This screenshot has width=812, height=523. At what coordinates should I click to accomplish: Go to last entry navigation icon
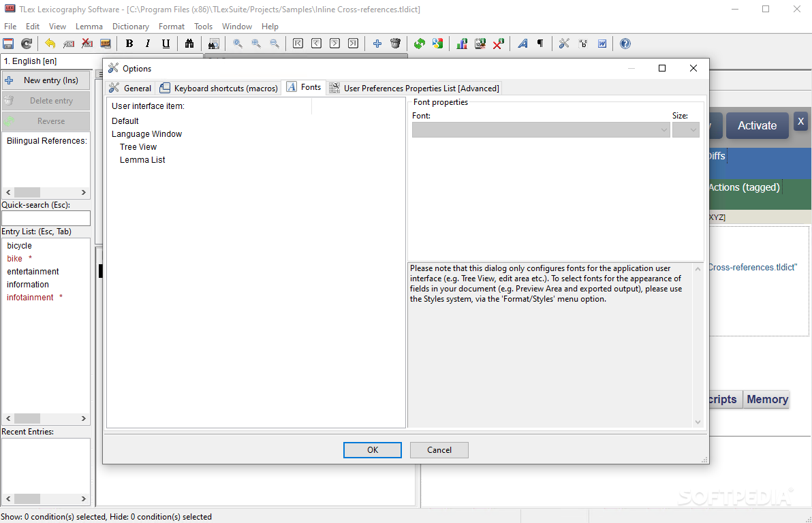(x=353, y=44)
